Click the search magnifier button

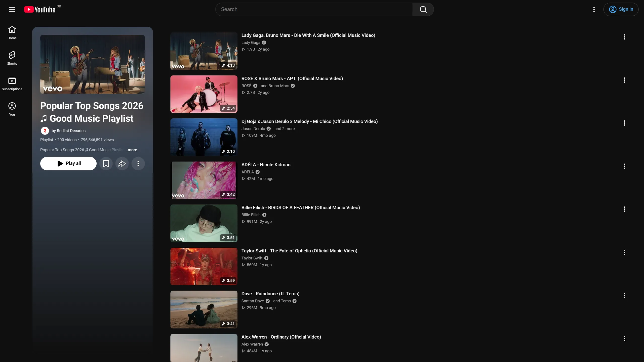pos(423,9)
